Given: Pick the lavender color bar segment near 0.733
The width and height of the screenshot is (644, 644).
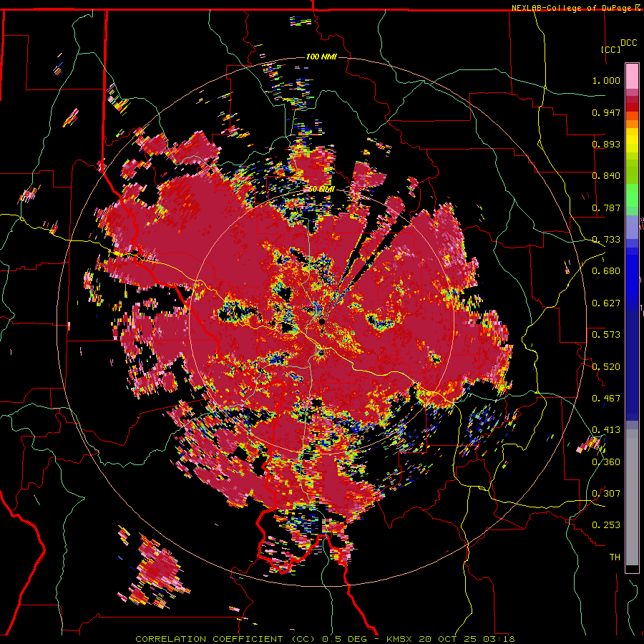Looking at the screenshot, I should click(632, 227).
